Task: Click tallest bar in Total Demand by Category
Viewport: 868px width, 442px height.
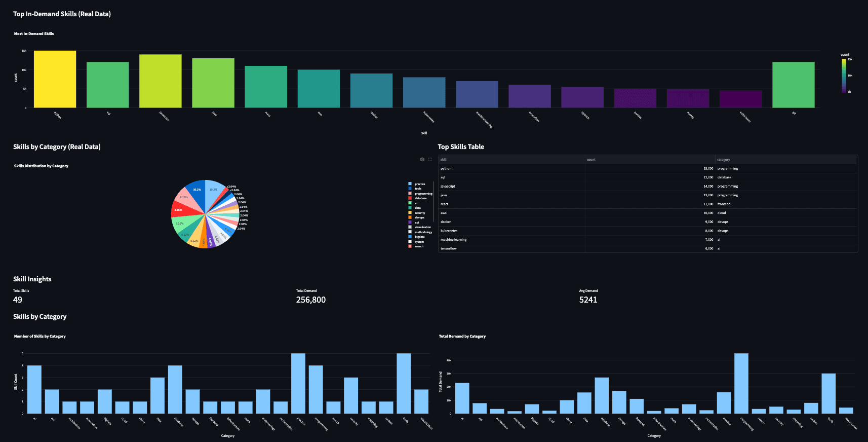Action: [x=741, y=383]
